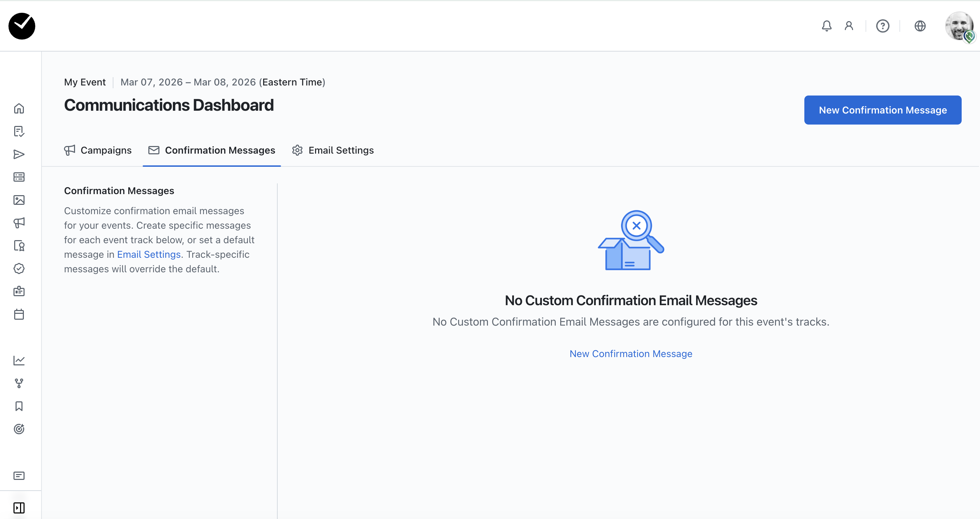The image size is (980, 519).
Task: Click the calendar sidebar icon
Action: point(19,315)
